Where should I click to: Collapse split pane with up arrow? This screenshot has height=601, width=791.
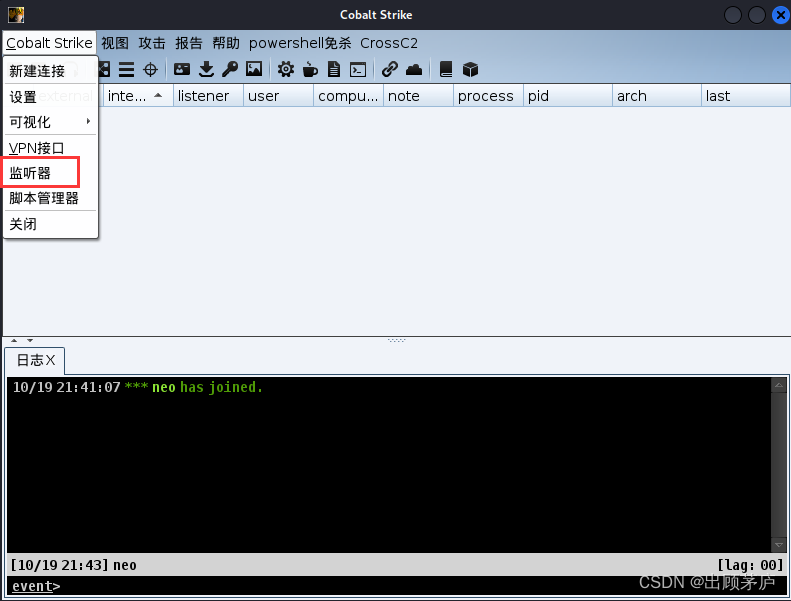coord(14,341)
